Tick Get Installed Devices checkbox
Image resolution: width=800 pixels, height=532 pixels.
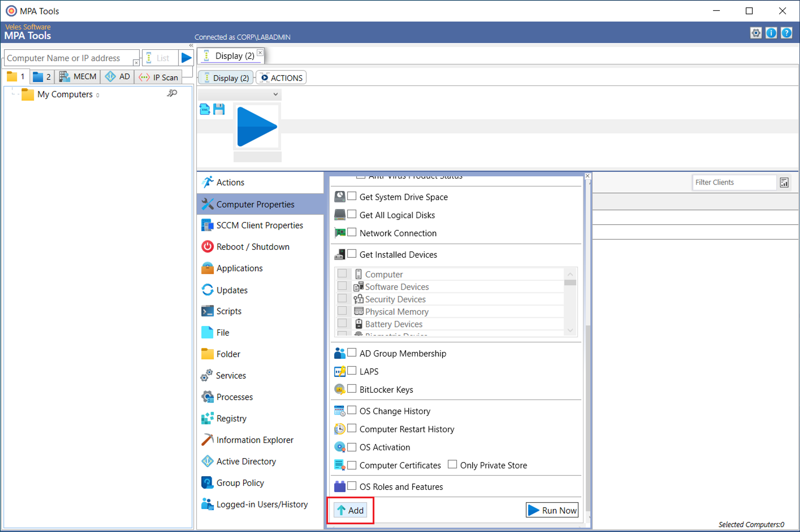352,254
